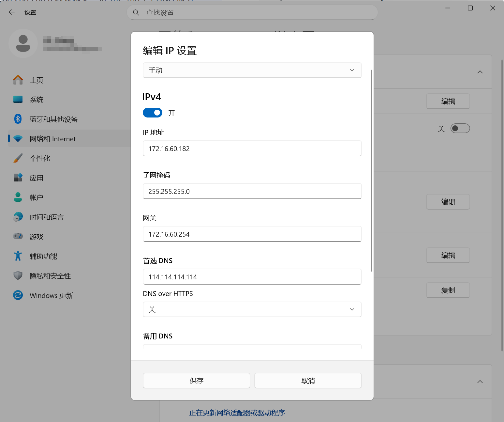The height and width of the screenshot is (422, 504).
Task: Open the DNS over HTTPS dropdown
Action: coord(252,309)
